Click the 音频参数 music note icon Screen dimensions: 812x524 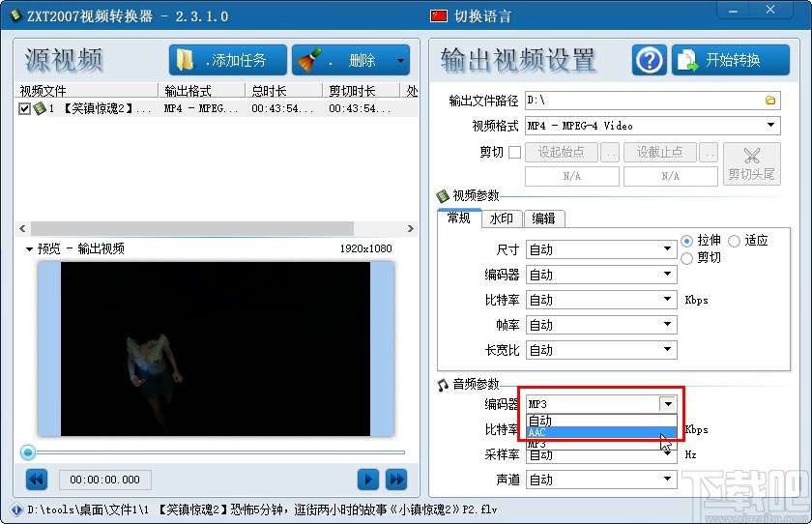(x=443, y=385)
